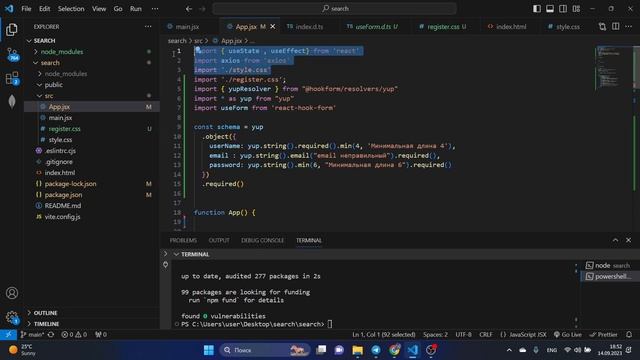Toggle the primary side bar layout icon
The image size is (640, 360).
537,9
